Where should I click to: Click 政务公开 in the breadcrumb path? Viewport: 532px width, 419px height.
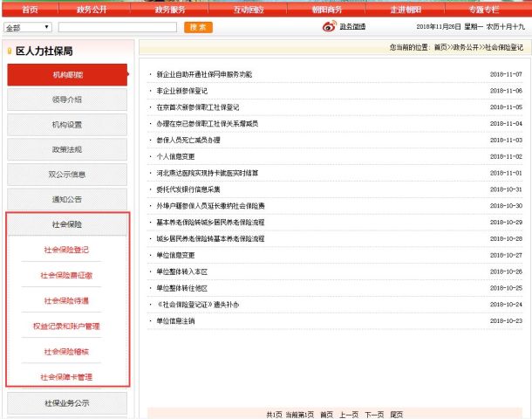pos(467,47)
